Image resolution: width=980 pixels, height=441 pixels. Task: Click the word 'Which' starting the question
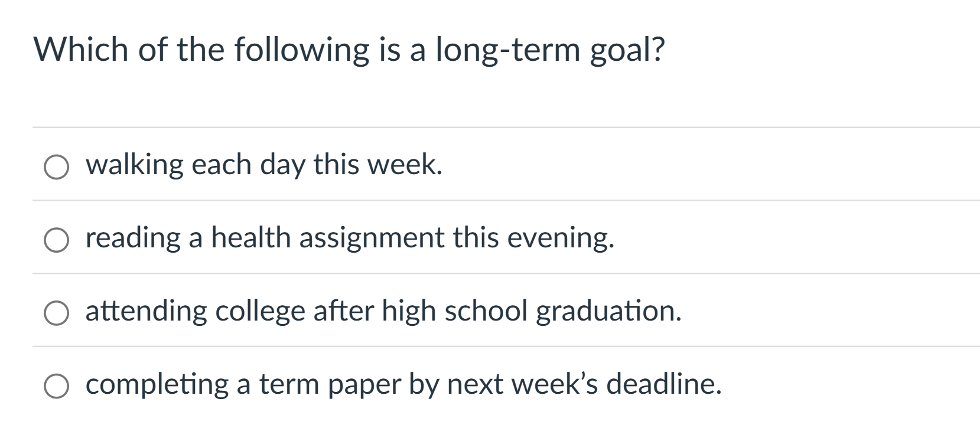click(82, 48)
